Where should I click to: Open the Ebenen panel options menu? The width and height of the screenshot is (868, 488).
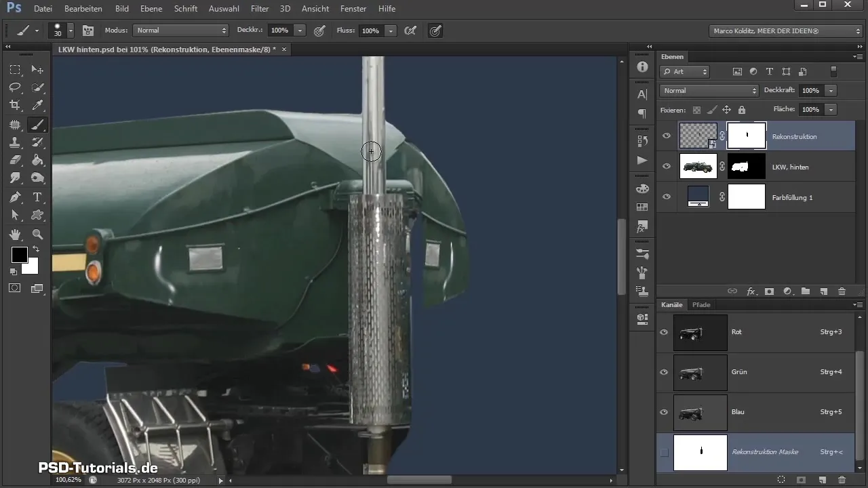857,57
